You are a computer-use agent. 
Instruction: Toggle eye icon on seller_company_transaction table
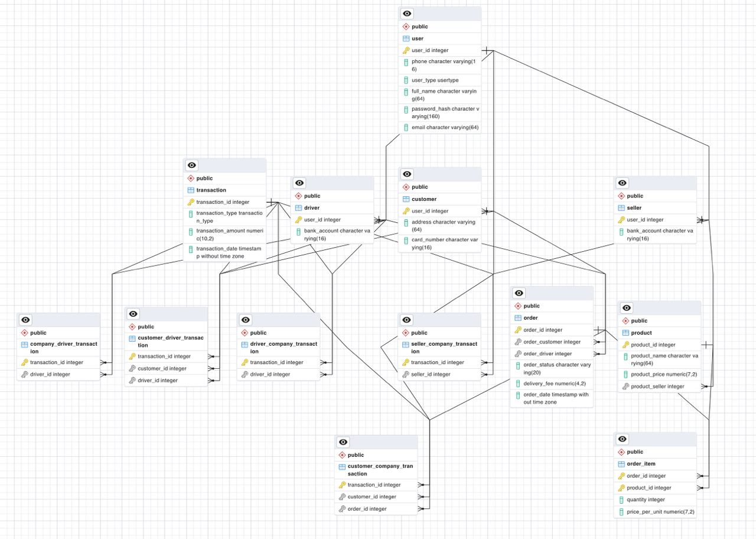point(406,320)
